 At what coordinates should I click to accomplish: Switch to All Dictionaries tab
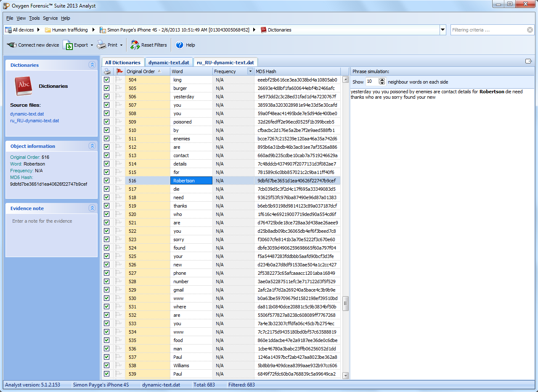point(123,63)
